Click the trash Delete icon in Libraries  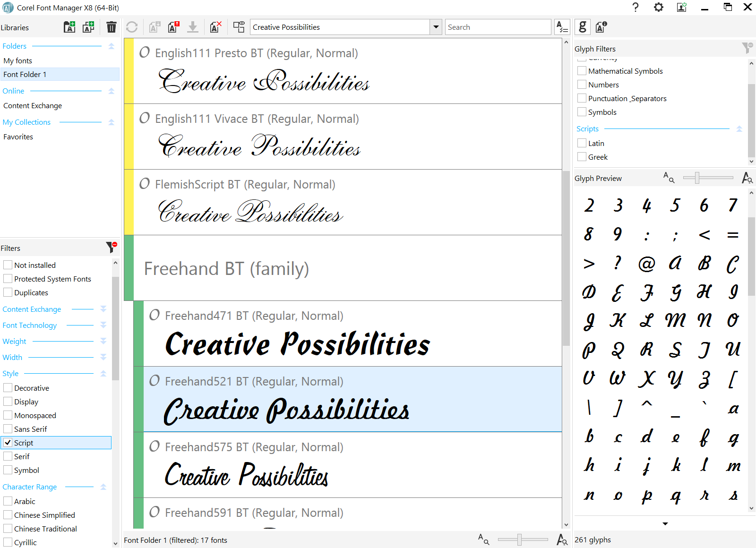111,27
